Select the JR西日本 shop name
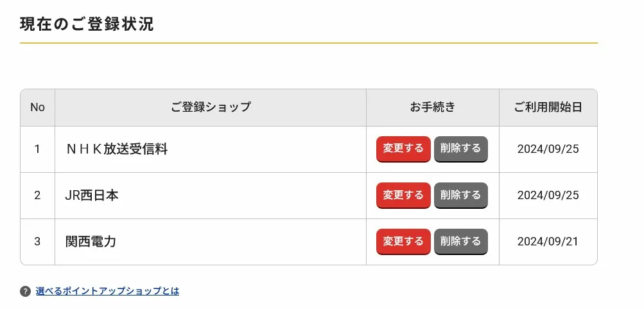 tap(92, 195)
